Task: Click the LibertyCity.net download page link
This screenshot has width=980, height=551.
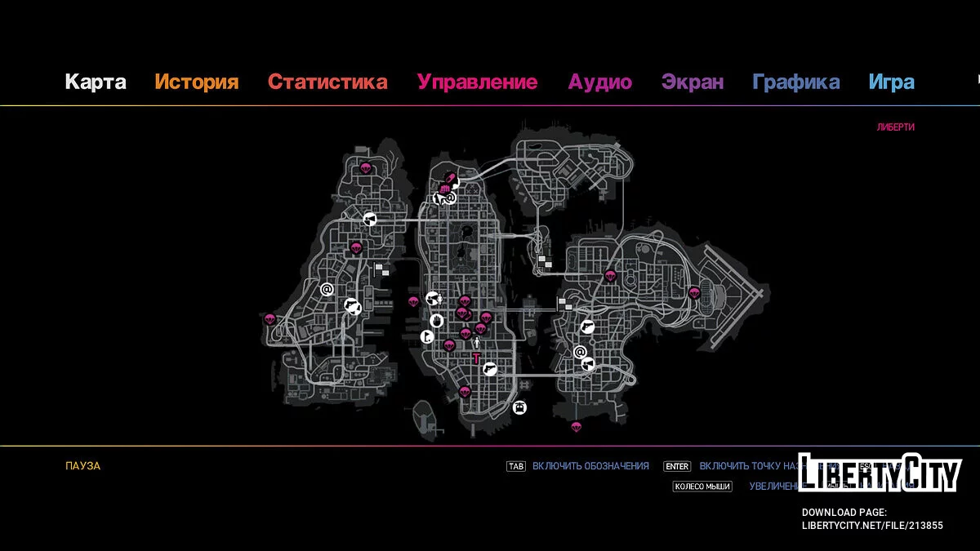Action: [x=872, y=525]
